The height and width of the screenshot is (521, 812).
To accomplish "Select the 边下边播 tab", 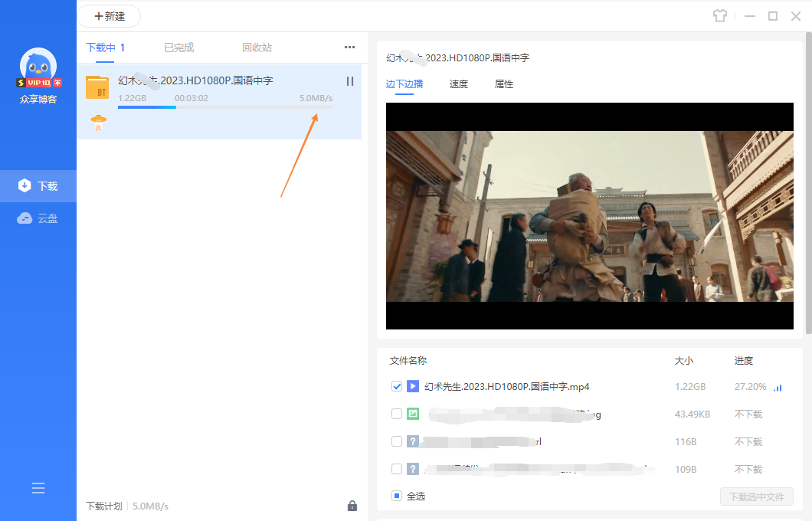I will click(404, 84).
